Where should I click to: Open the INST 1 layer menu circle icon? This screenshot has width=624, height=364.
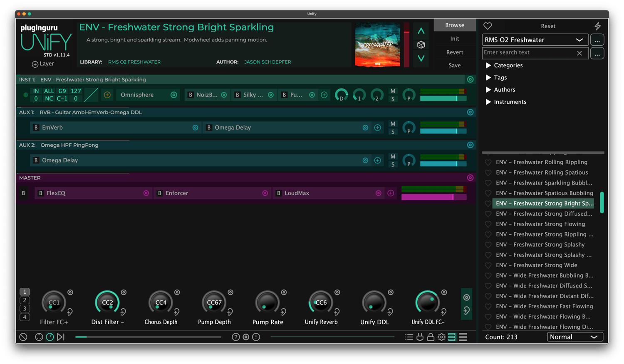click(x=470, y=79)
